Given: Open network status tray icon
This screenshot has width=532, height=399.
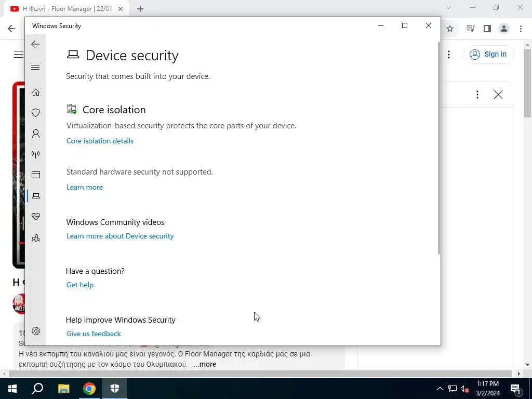Looking at the screenshot, I should [x=453, y=389].
